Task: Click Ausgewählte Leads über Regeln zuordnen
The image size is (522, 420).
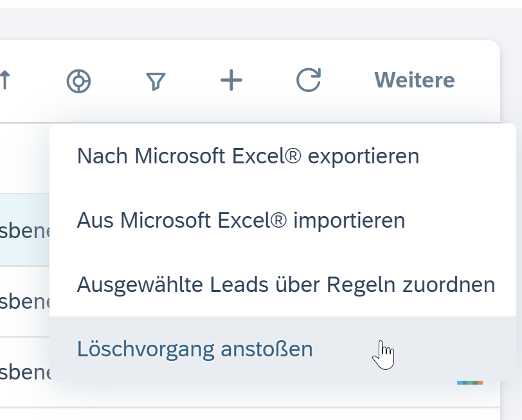Action: click(x=285, y=284)
